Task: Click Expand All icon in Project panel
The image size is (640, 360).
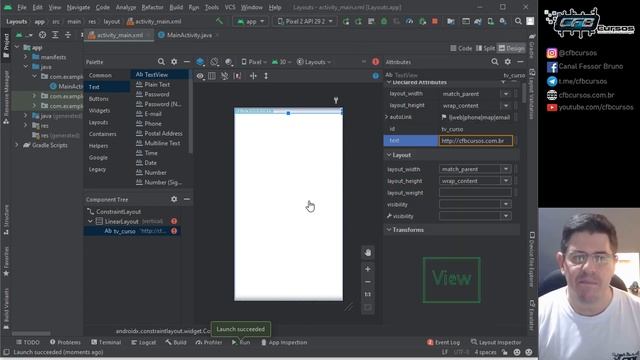Action: point(55,35)
